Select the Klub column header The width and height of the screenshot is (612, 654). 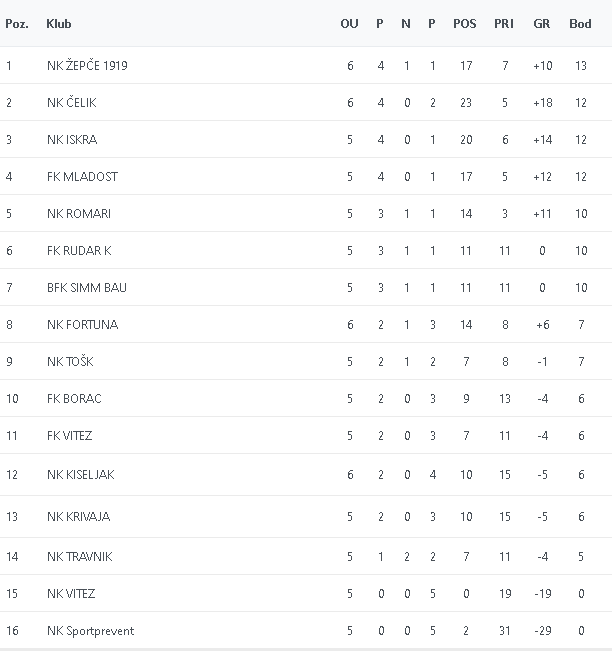(59, 24)
